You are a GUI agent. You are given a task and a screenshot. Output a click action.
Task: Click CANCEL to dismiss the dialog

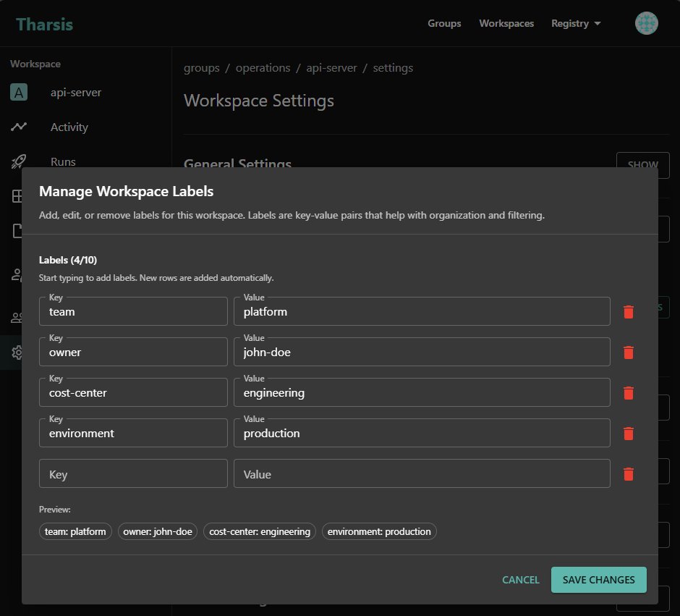(520, 579)
